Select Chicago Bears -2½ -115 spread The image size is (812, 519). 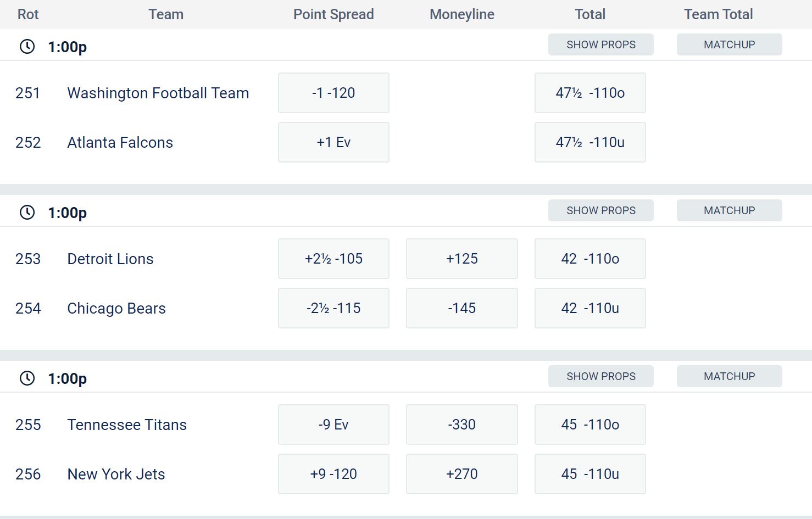tap(333, 308)
